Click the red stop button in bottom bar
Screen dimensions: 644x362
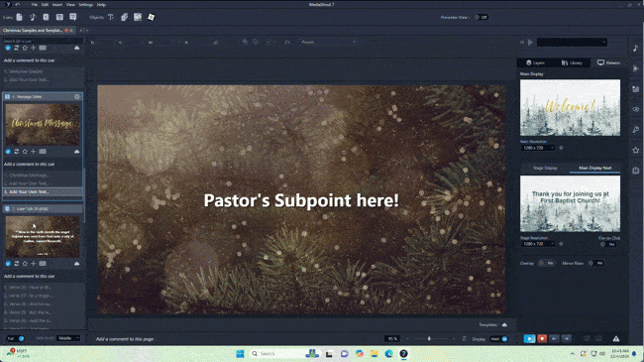(542, 338)
